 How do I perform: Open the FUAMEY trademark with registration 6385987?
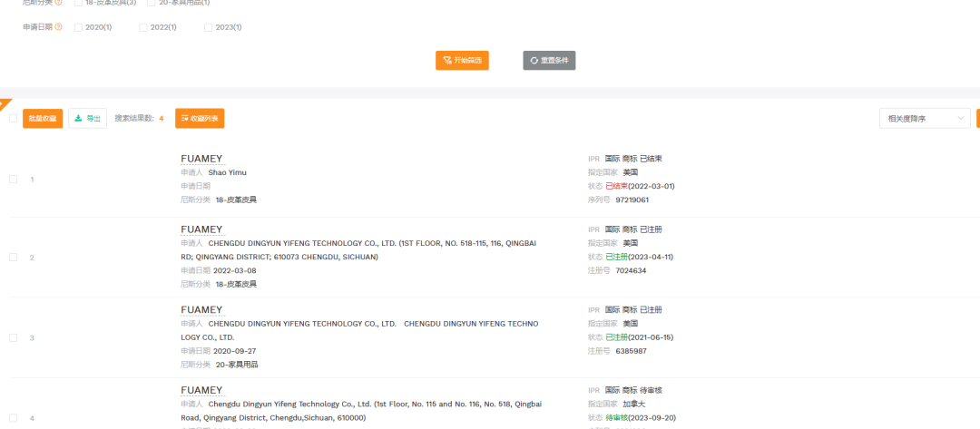point(201,309)
